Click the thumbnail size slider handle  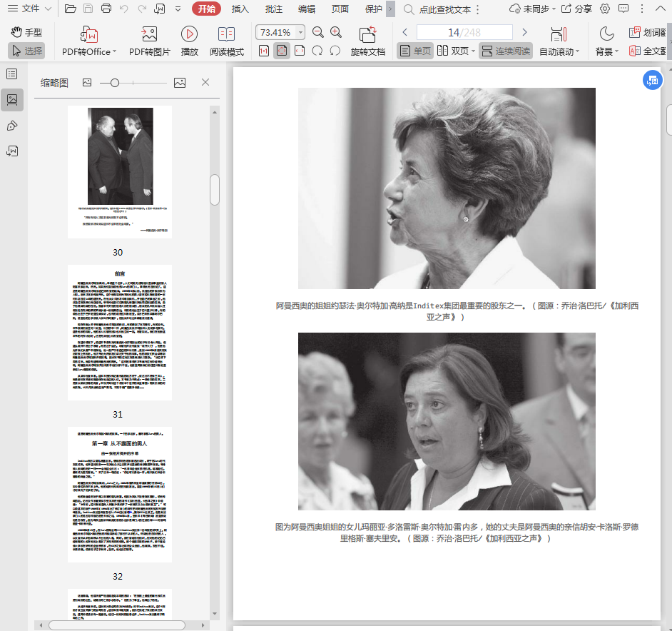(114, 83)
